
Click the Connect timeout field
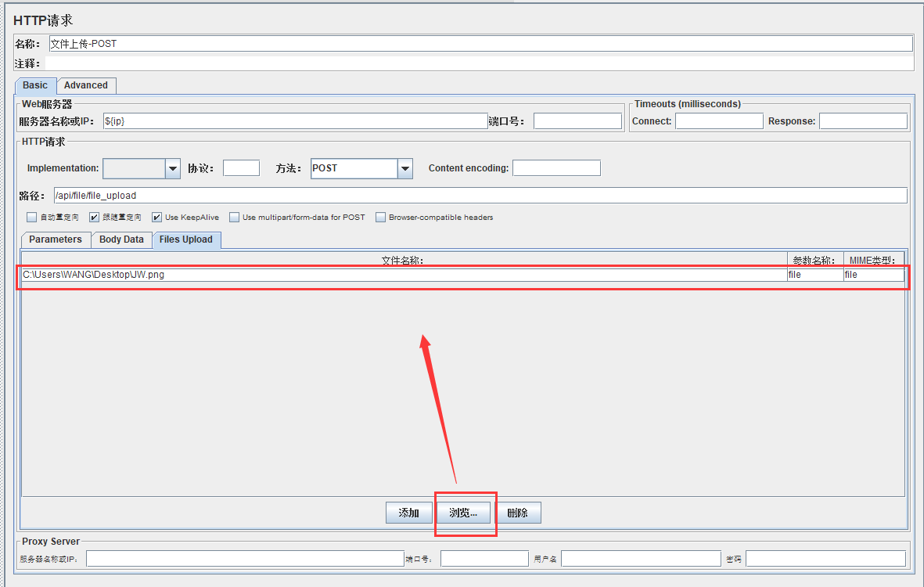click(x=718, y=121)
